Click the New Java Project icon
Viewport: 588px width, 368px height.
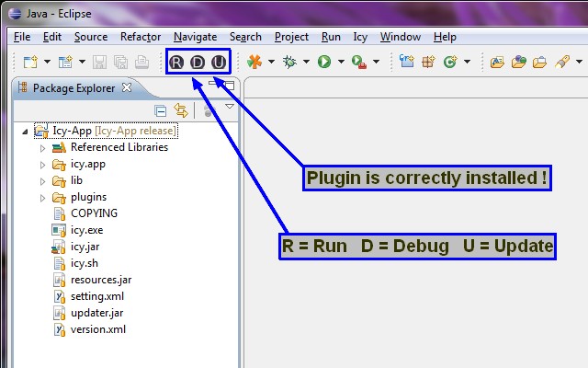406,62
